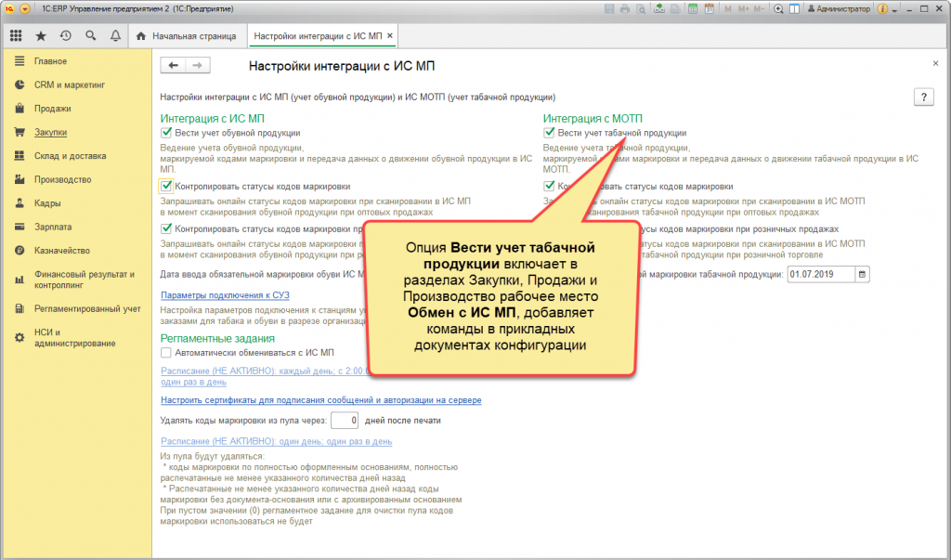The width and height of the screenshot is (951, 560).
Task: Open Favorites star icon
Action: point(41,35)
